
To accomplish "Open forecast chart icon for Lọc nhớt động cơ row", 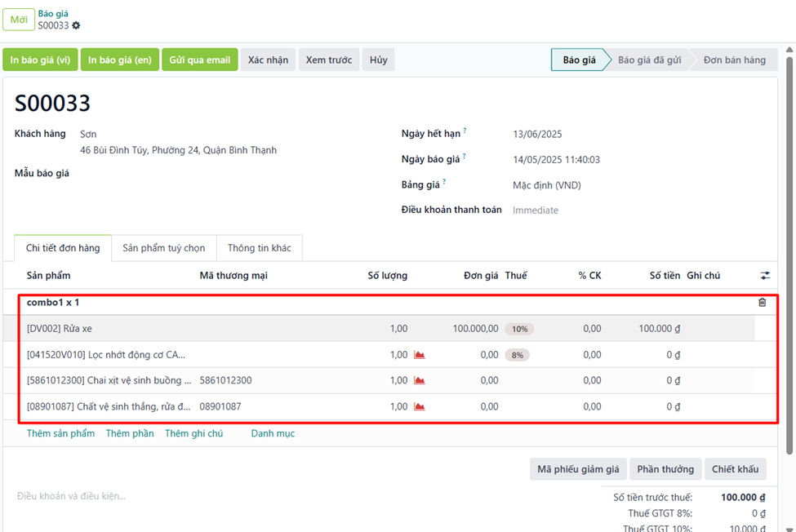I will click(x=420, y=354).
